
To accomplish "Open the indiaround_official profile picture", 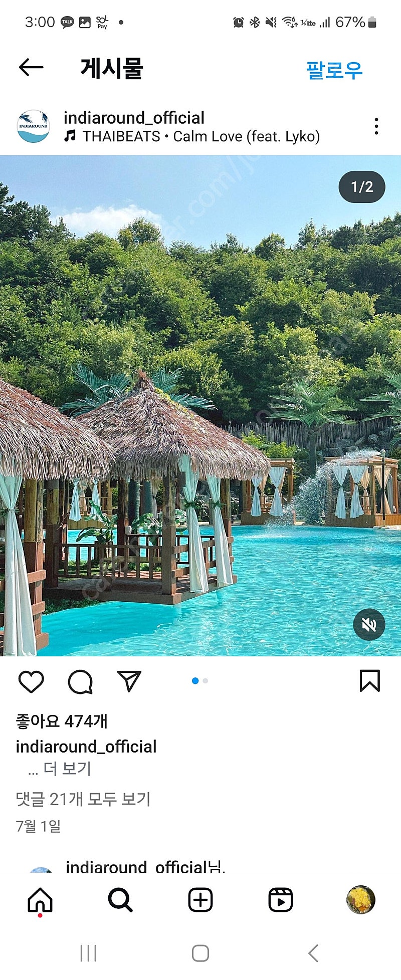I will coord(33,126).
